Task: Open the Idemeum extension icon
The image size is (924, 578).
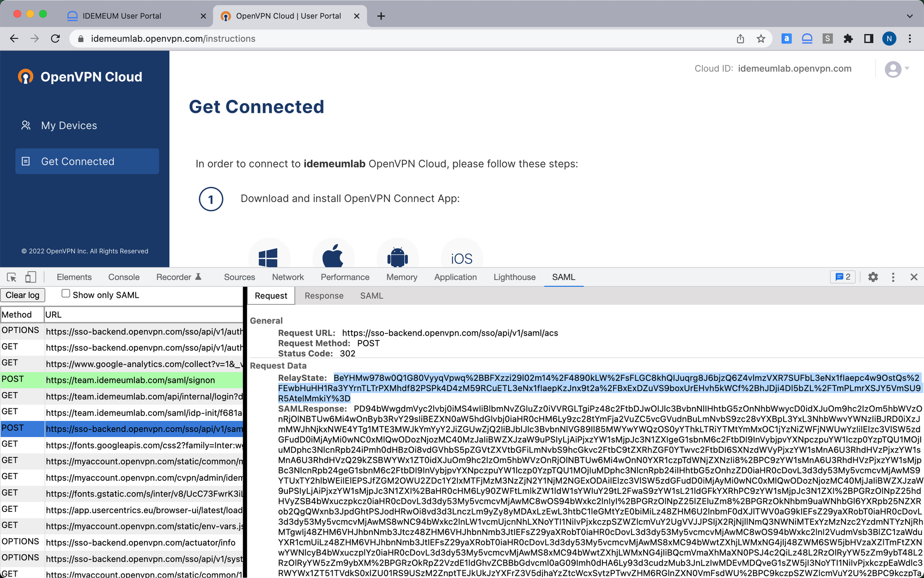Action: coord(807,39)
